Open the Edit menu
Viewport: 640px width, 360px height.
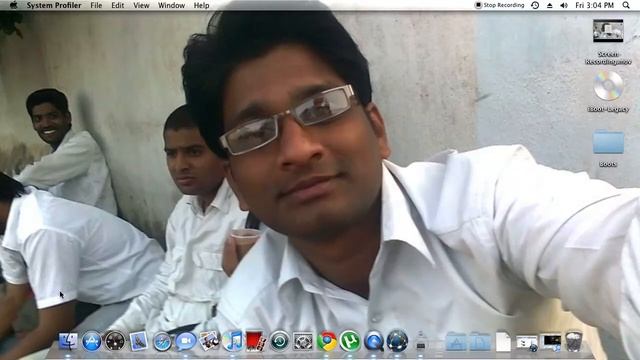[118, 5]
